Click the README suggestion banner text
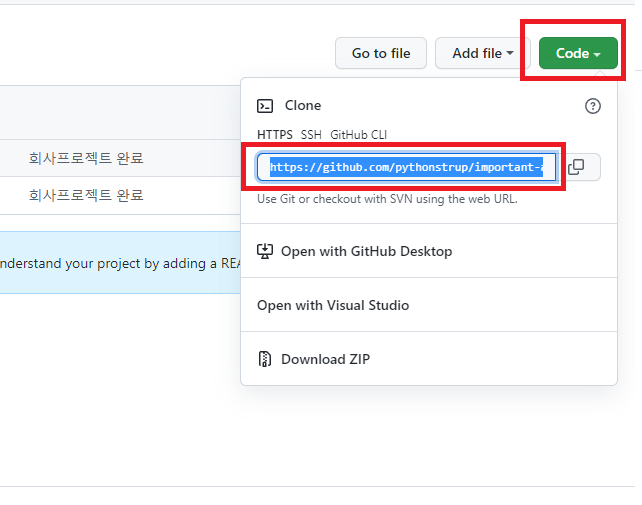The width and height of the screenshot is (642, 505). [120, 263]
